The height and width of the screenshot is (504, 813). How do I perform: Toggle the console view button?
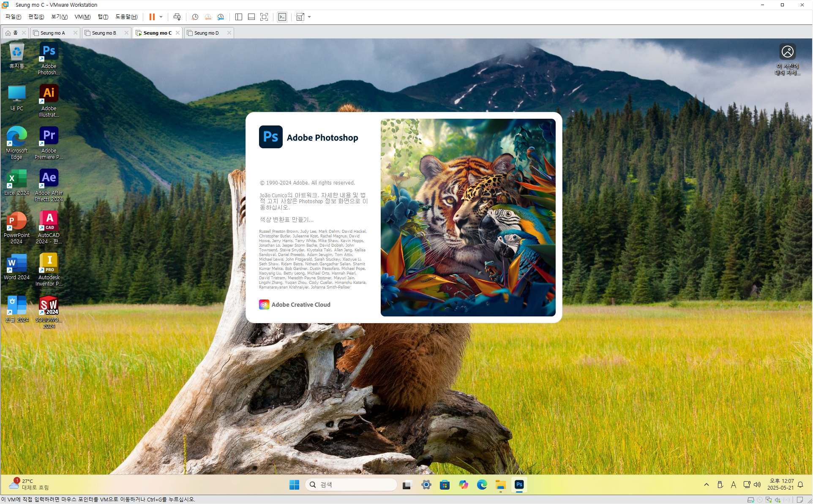(x=282, y=17)
